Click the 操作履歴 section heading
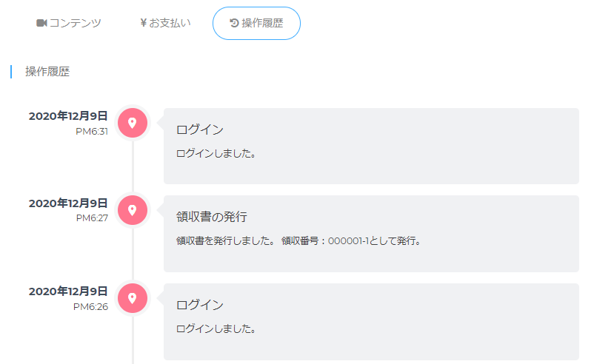 pos(47,72)
